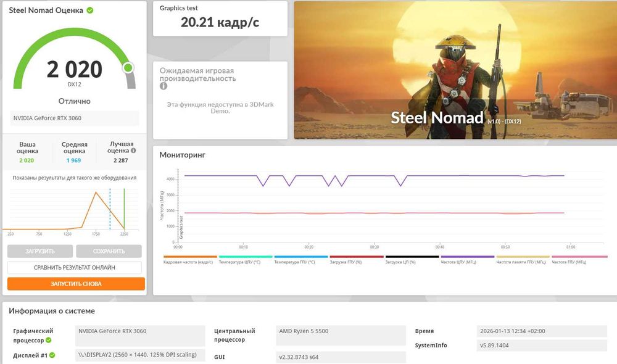Click the green your-score marker in distribution chart
Image resolution: width=617 pixels, height=364 pixels.
pos(124,209)
